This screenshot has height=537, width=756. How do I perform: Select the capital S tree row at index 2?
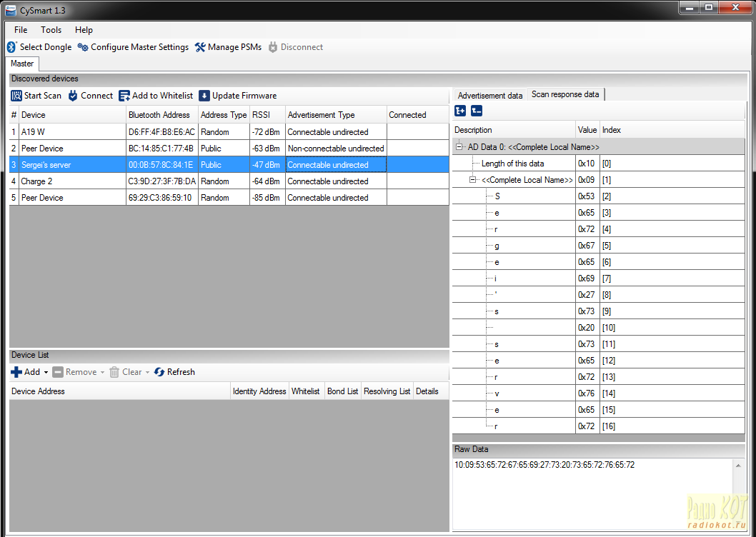click(598, 196)
